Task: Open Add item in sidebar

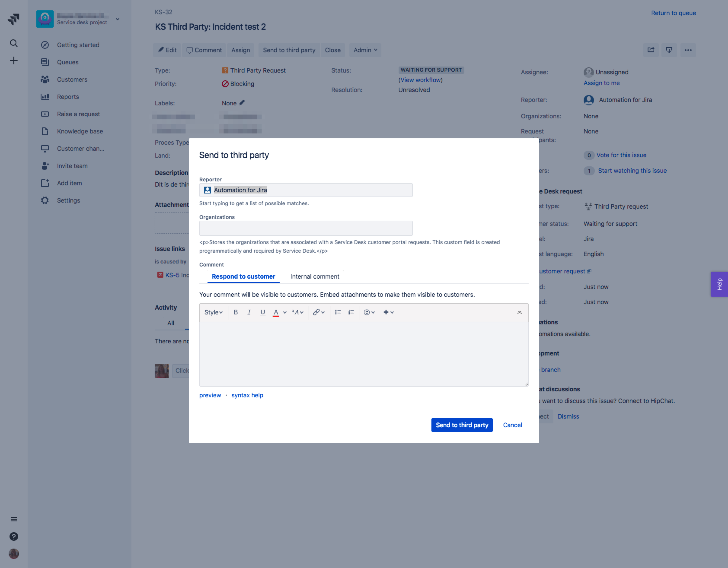Action: coord(69,183)
